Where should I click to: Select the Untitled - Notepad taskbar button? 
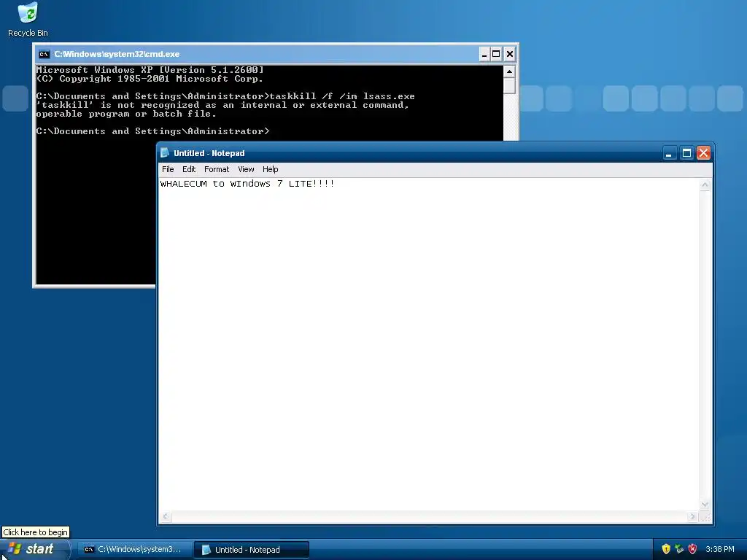click(252, 550)
